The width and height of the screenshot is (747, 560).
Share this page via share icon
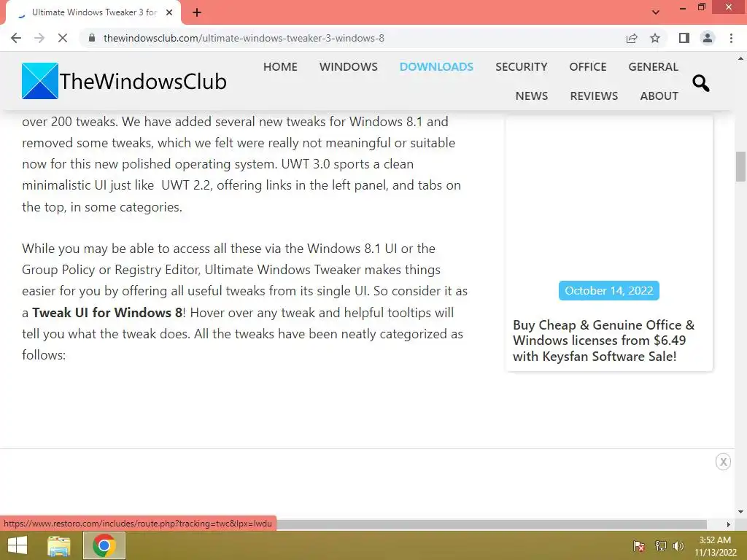click(632, 38)
